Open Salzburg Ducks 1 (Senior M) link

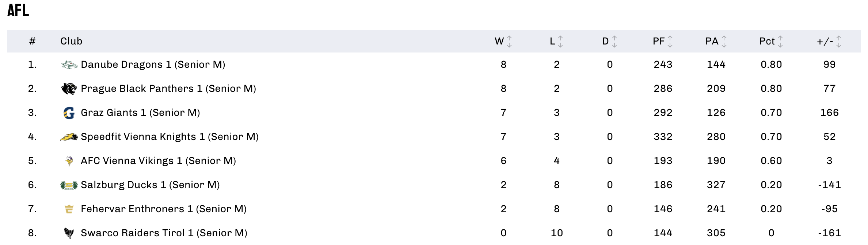click(150, 185)
